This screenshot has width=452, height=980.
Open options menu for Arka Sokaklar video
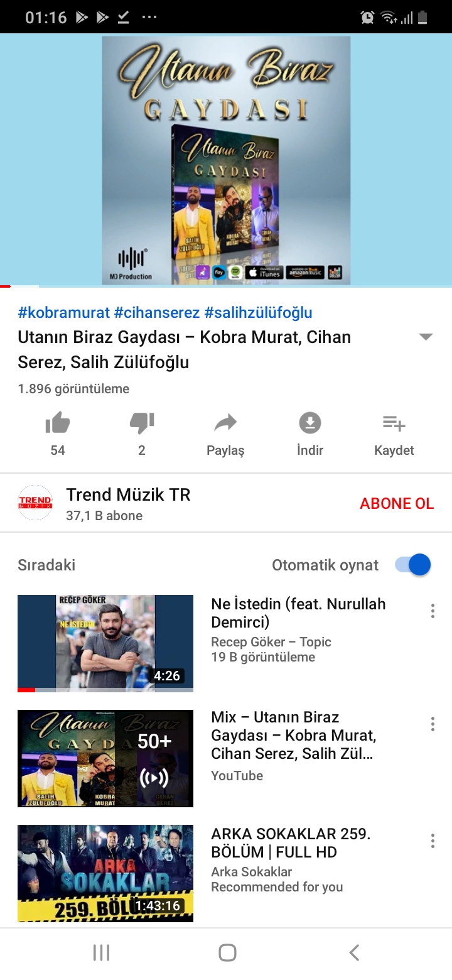point(433,841)
